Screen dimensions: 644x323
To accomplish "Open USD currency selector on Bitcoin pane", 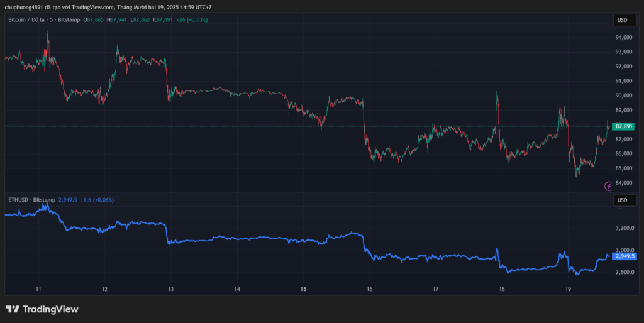I will coord(622,20).
